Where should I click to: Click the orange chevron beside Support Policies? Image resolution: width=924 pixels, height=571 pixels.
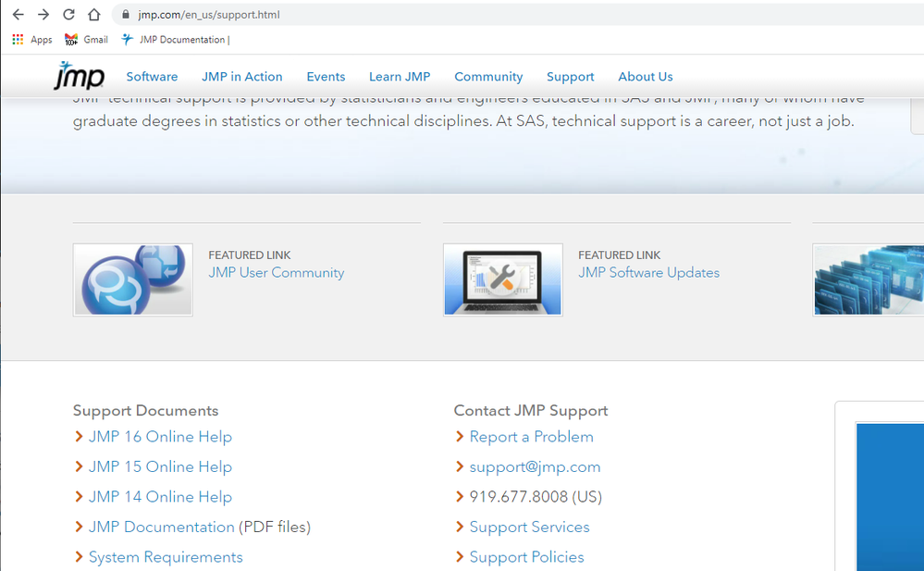[461, 556]
